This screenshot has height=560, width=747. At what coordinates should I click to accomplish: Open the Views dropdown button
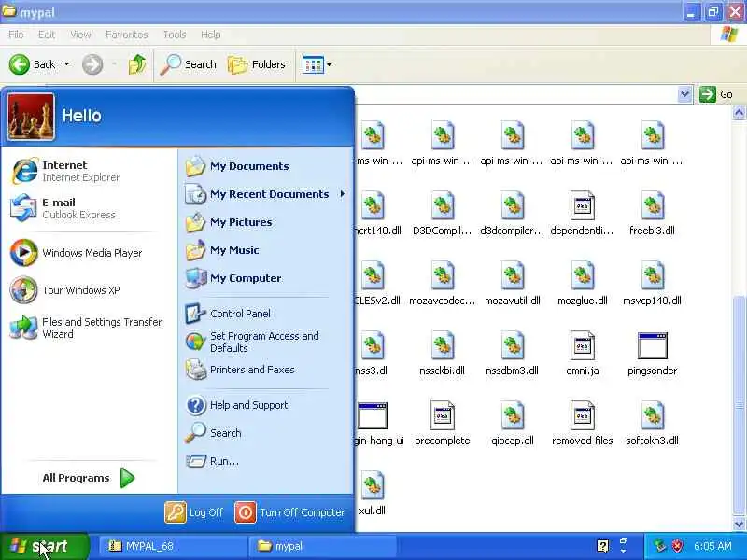pyautogui.click(x=317, y=64)
